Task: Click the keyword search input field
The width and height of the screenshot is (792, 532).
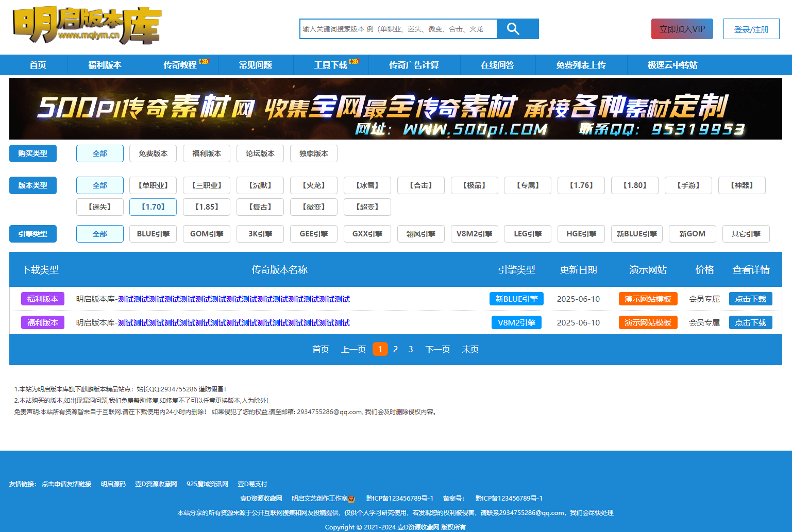Action: click(397, 29)
